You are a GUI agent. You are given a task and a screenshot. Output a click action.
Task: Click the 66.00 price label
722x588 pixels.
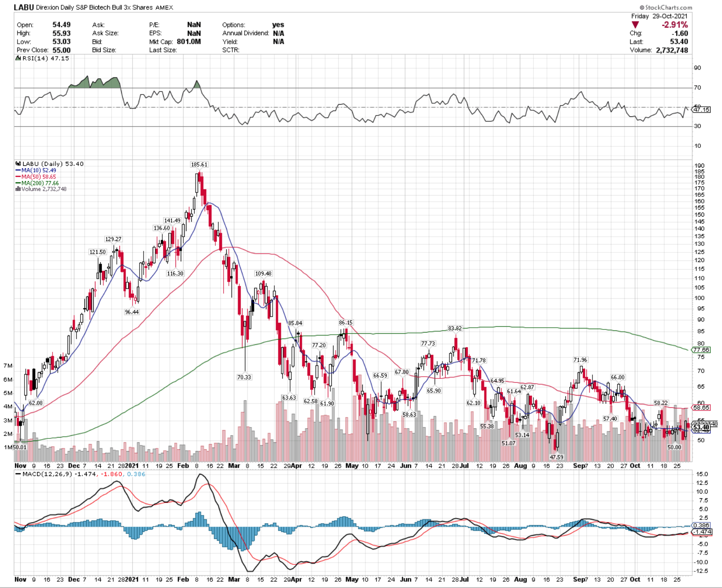click(618, 377)
